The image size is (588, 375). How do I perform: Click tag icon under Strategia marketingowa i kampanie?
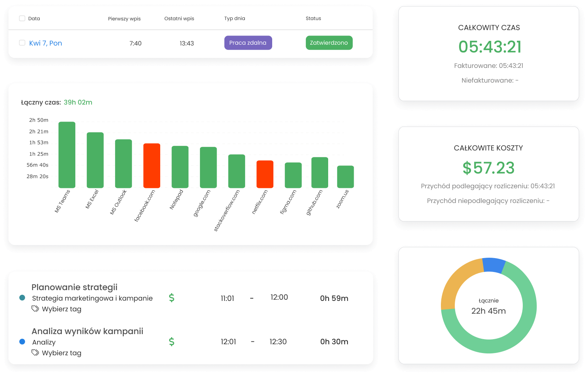(35, 309)
